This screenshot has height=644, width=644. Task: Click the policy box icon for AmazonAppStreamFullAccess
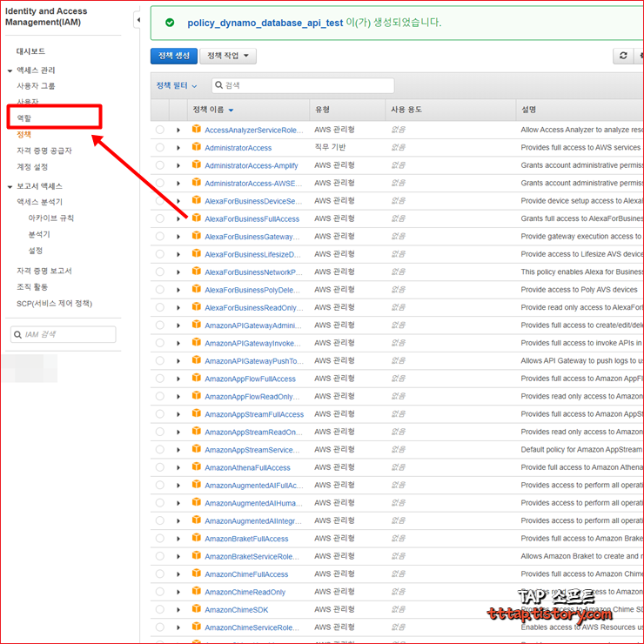[197, 413]
